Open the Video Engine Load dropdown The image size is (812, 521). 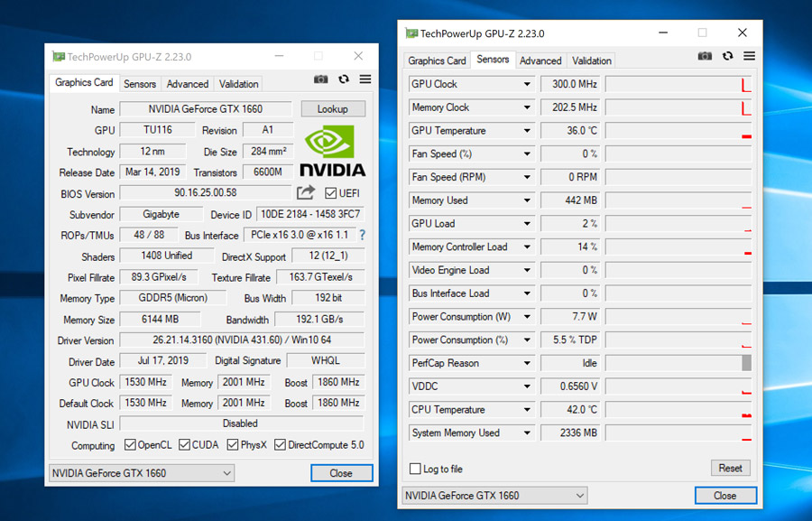(x=527, y=270)
